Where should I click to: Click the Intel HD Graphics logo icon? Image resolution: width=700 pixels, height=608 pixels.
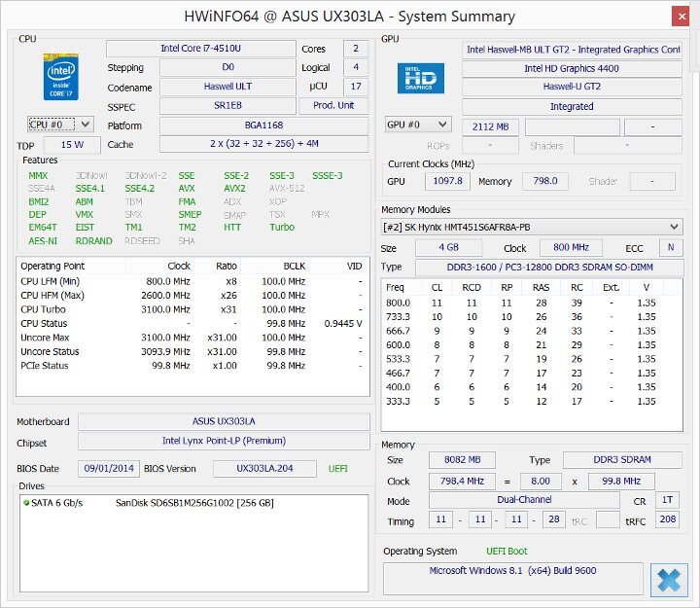coord(421,78)
